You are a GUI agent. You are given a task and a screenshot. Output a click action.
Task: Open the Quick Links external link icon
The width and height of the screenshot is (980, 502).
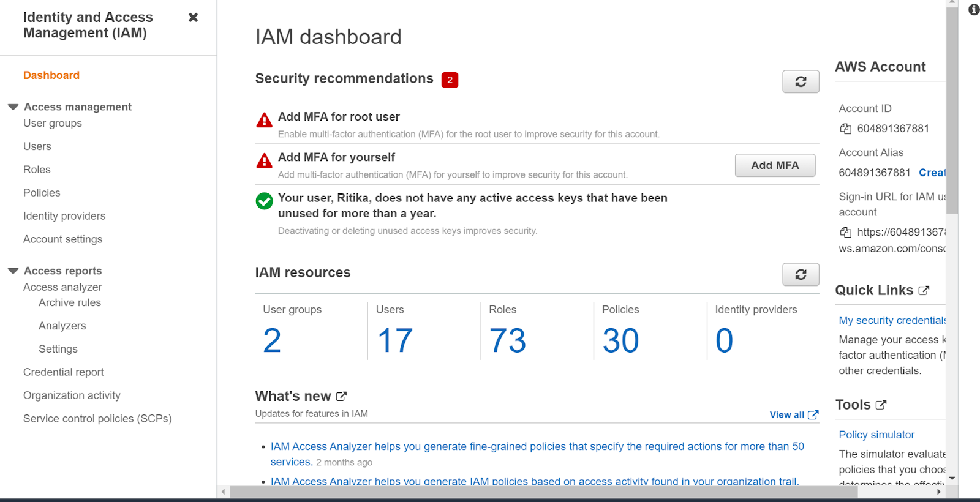point(924,291)
